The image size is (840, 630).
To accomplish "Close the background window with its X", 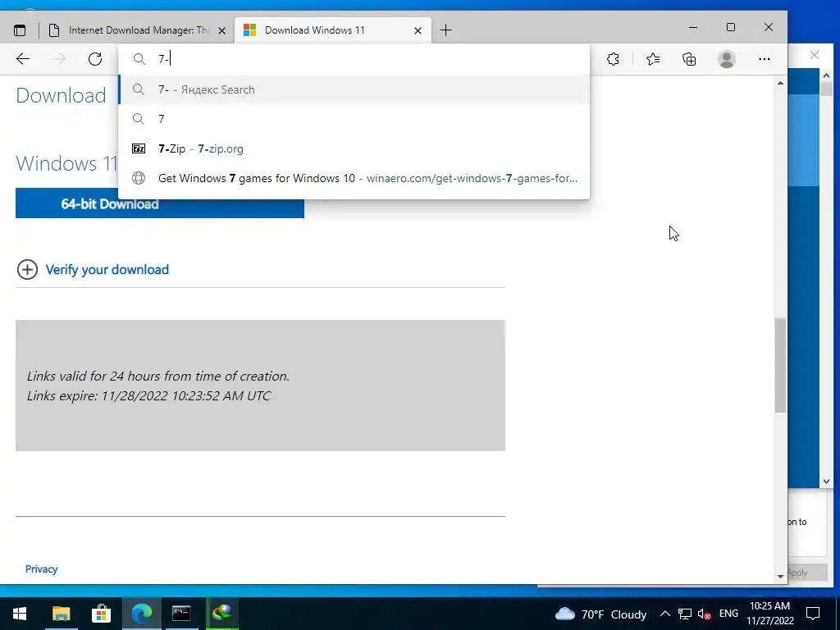I will pyautogui.click(x=815, y=55).
